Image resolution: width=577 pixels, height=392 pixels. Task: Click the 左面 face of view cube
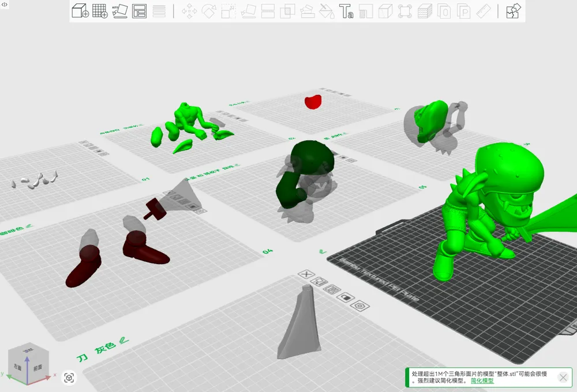pyautogui.click(x=18, y=367)
